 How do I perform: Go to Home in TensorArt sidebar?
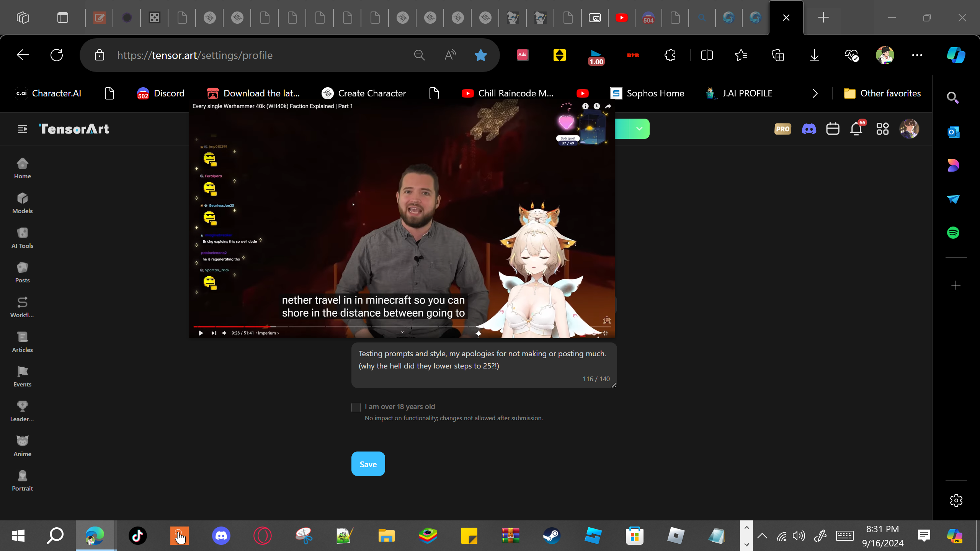click(22, 169)
